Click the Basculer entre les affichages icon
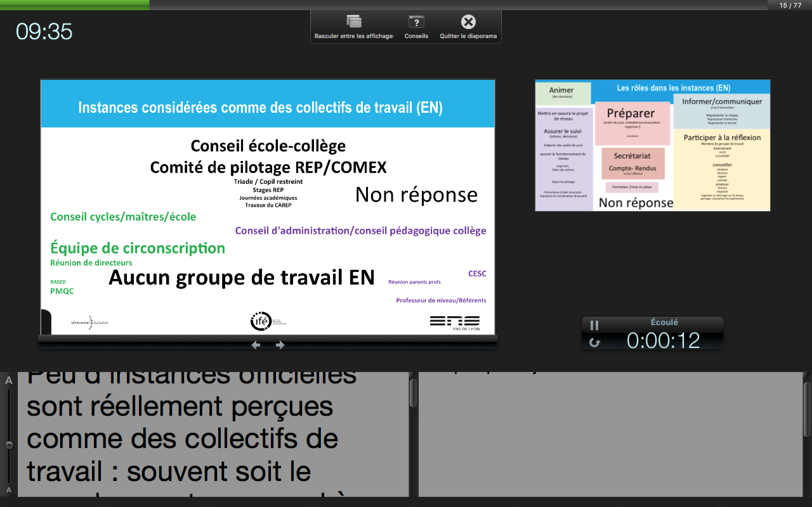Image resolution: width=812 pixels, height=507 pixels. coord(354,22)
